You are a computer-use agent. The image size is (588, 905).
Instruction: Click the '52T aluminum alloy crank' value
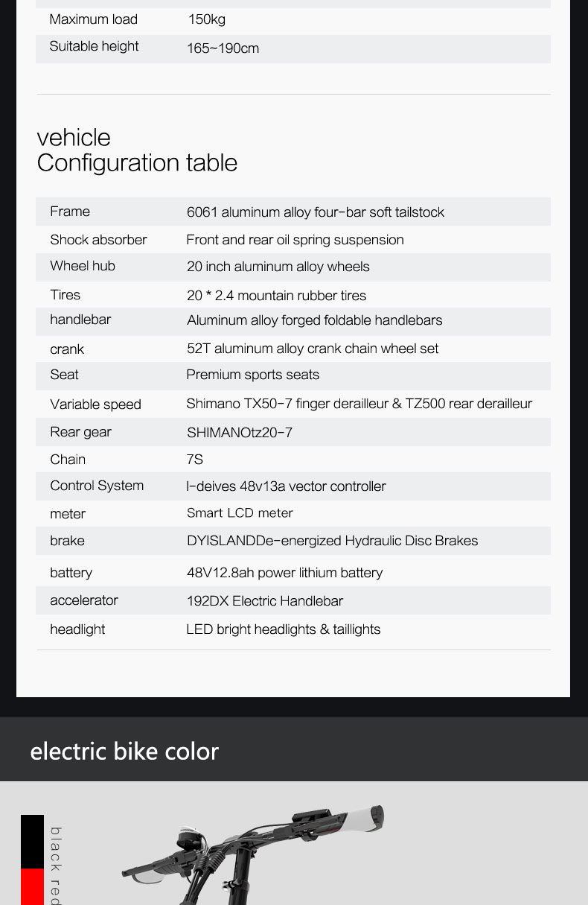pyautogui.click(x=312, y=349)
